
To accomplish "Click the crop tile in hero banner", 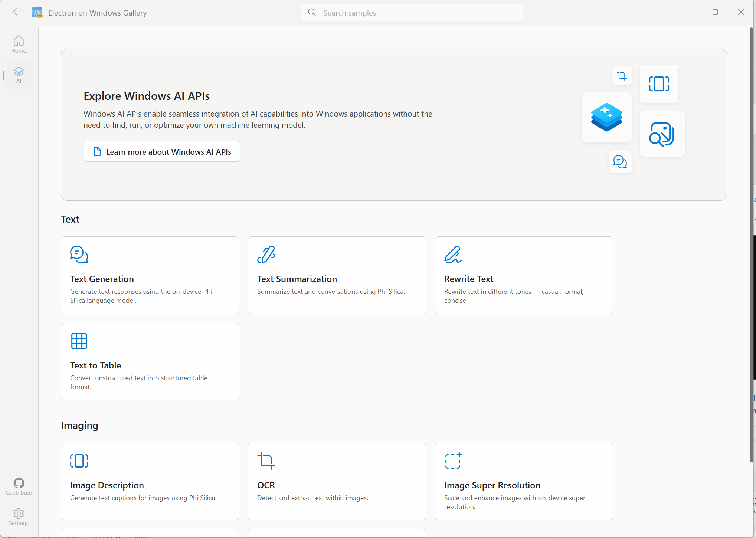I will (622, 76).
